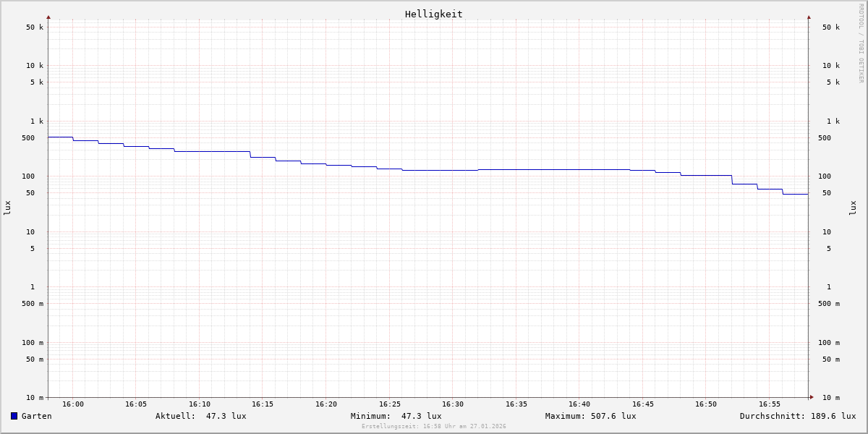The height and width of the screenshot is (434, 868).
Task: Click the Erstellungszeit timestamp footer text
Action: click(434, 426)
